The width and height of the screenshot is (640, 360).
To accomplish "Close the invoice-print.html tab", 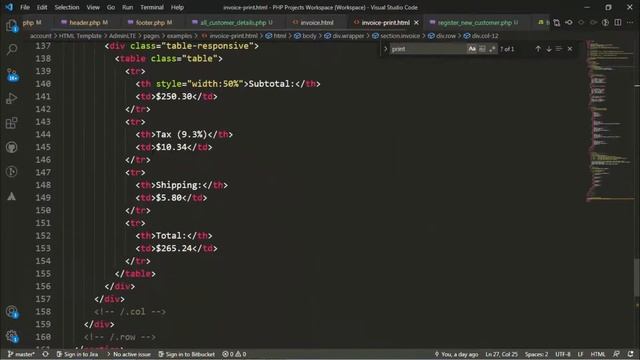I will [416, 23].
